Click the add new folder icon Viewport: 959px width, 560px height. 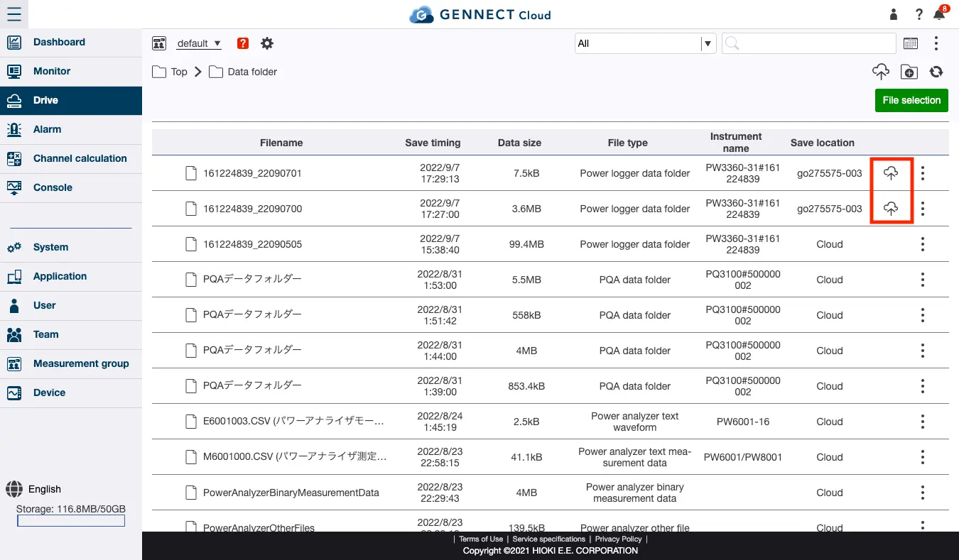(x=909, y=72)
